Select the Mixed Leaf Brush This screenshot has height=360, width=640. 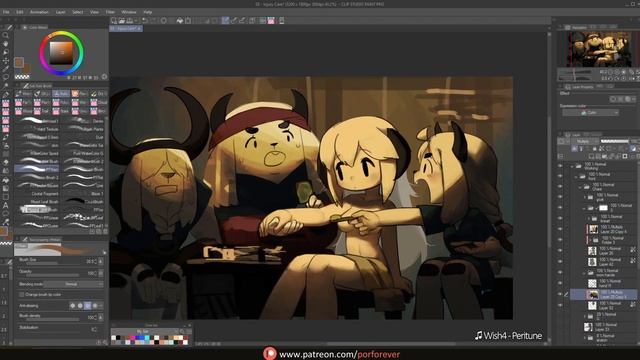click(x=38, y=202)
